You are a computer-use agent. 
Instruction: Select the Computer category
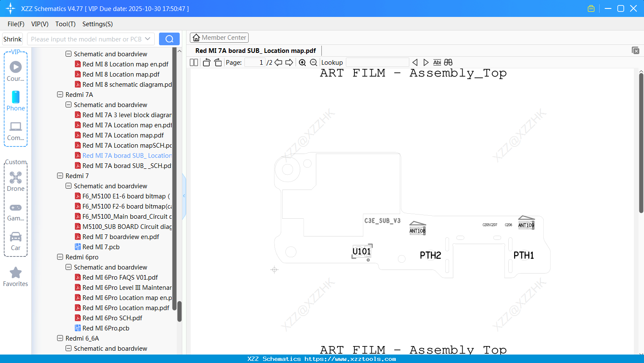point(16,131)
